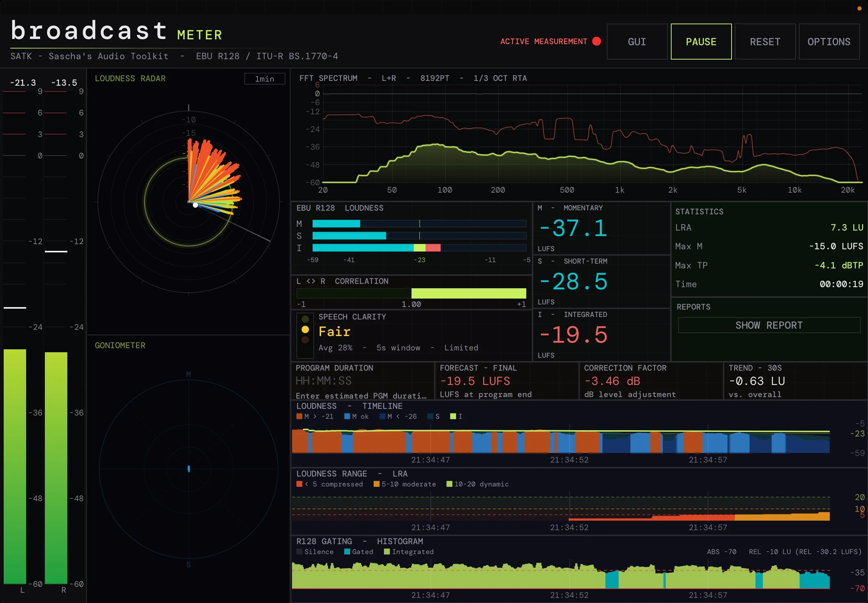Click the L<>R correlation bar

pyautogui.click(x=411, y=293)
